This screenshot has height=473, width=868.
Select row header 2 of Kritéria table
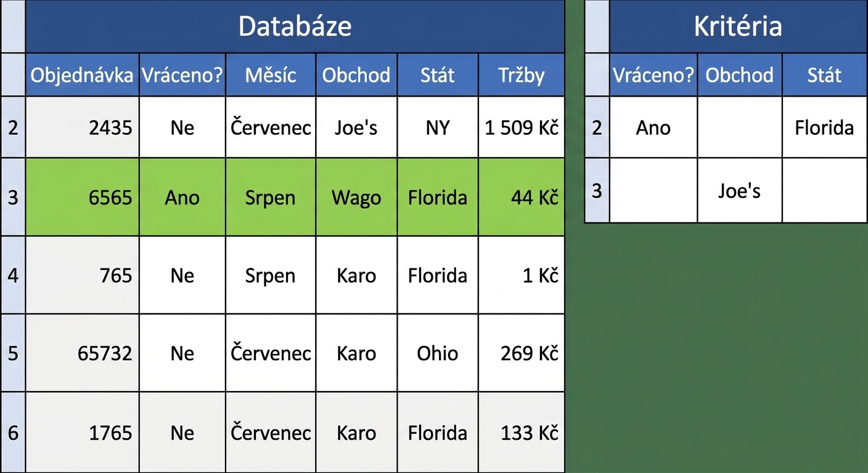click(597, 127)
